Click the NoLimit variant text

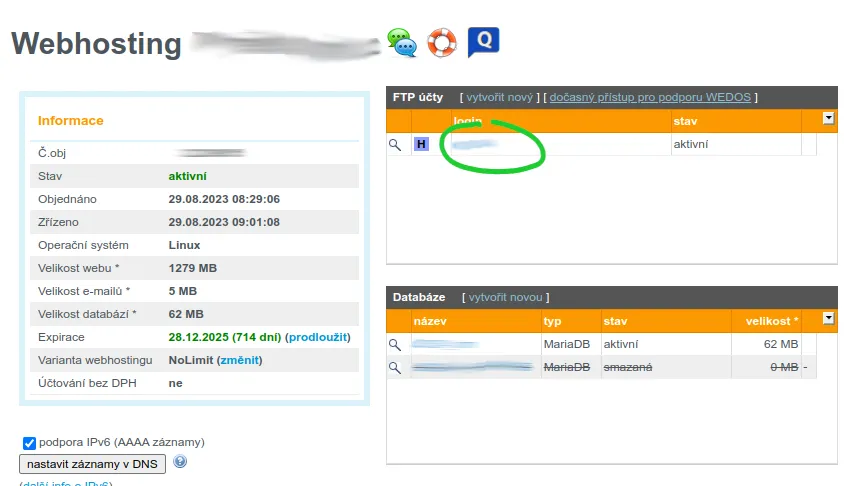coord(191,361)
